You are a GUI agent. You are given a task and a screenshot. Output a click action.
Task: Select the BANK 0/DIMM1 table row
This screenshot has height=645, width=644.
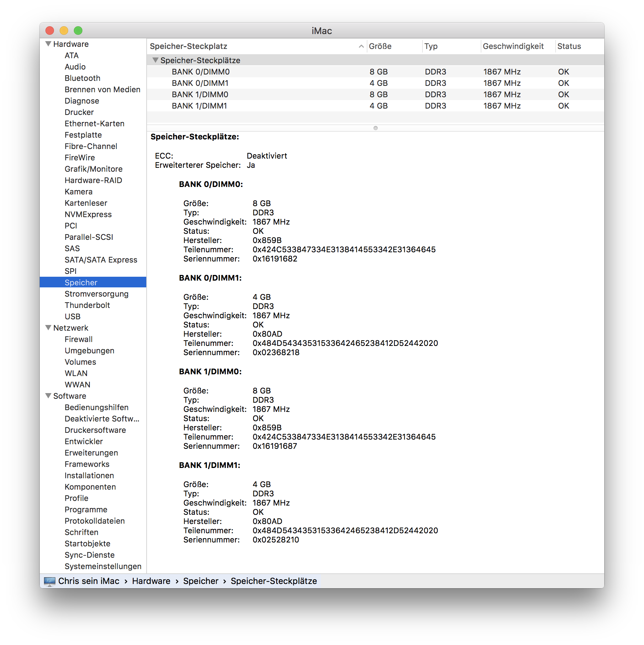tap(376, 83)
